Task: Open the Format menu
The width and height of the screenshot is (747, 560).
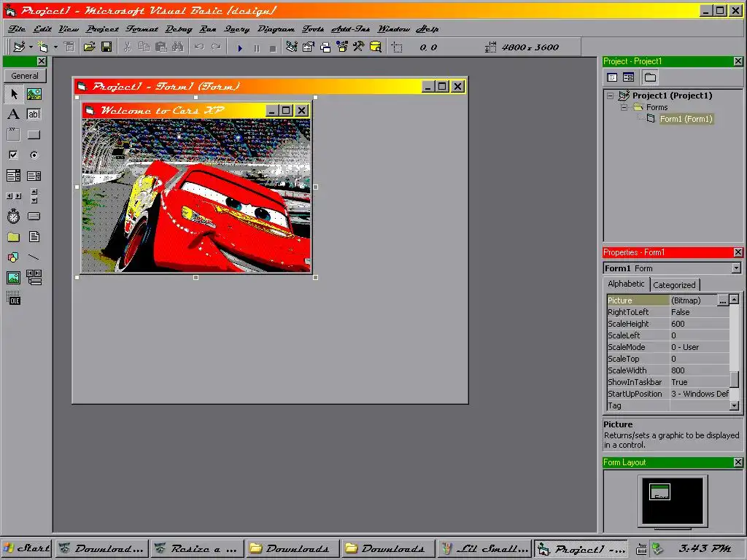Action: pyautogui.click(x=142, y=29)
